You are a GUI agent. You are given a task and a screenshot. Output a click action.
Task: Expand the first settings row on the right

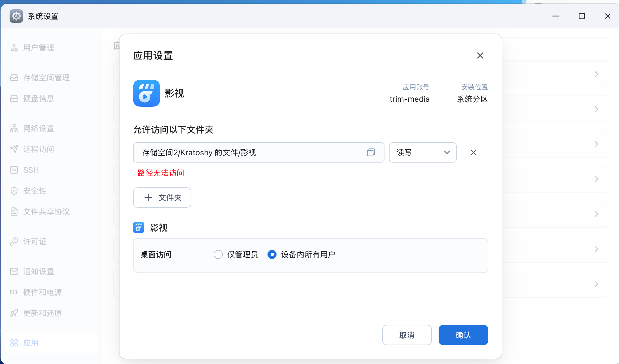pos(596,74)
